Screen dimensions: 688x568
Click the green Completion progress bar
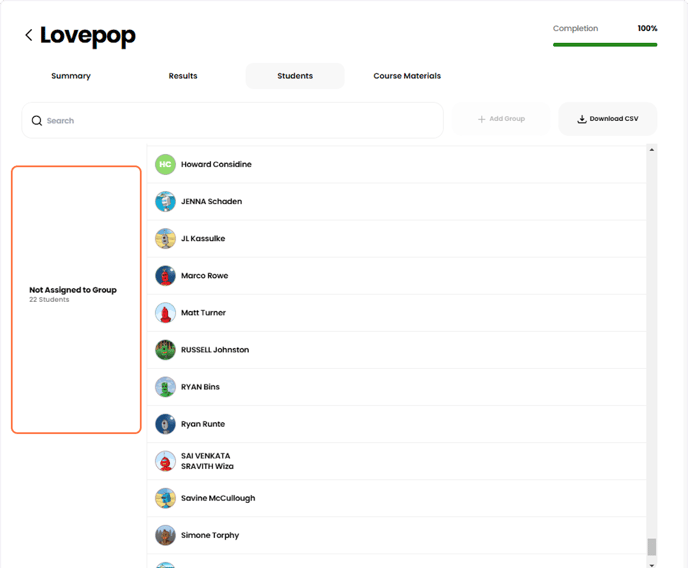(x=604, y=44)
